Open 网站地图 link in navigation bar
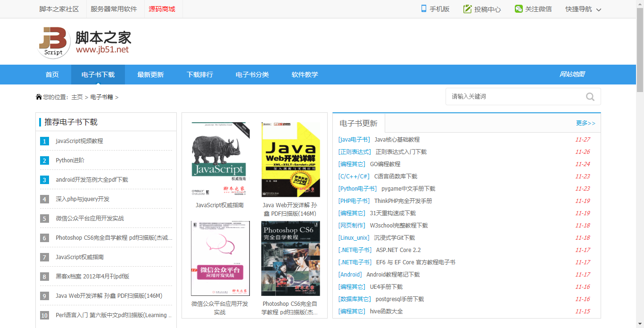This screenshot has width=644, height=328. pos(572,75)
